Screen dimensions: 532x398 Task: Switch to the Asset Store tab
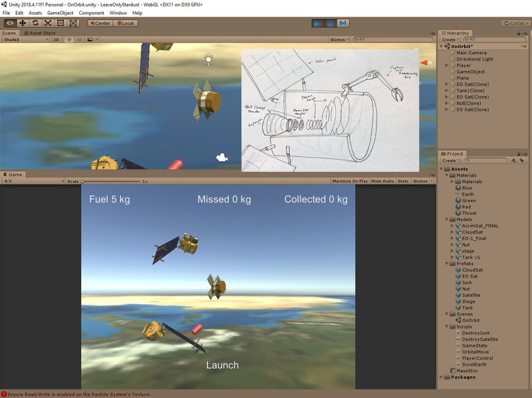coord(41,33)
